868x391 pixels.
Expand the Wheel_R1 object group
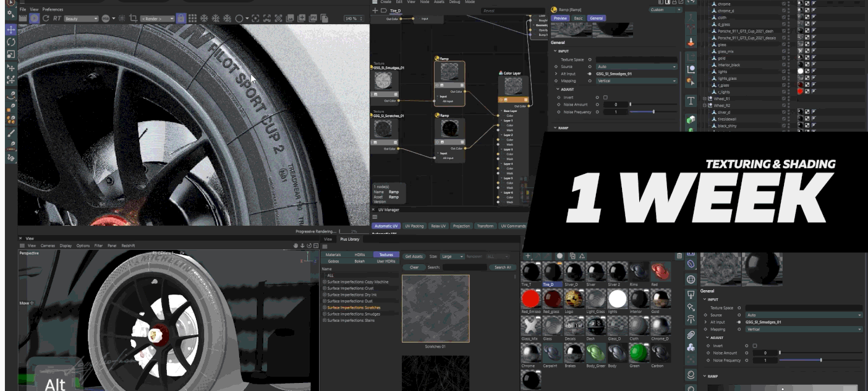click(704, 98)
